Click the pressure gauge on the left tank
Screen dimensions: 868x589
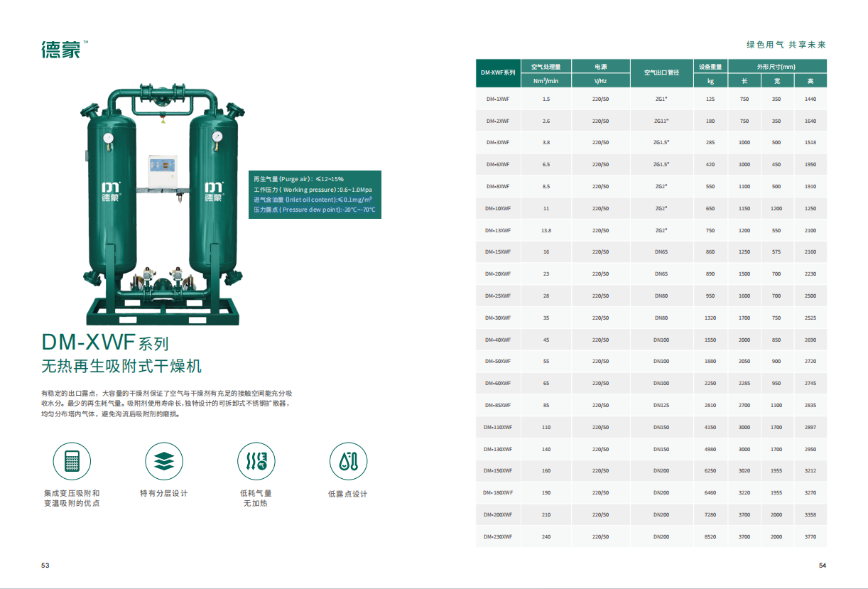click(x=108, y=138)
